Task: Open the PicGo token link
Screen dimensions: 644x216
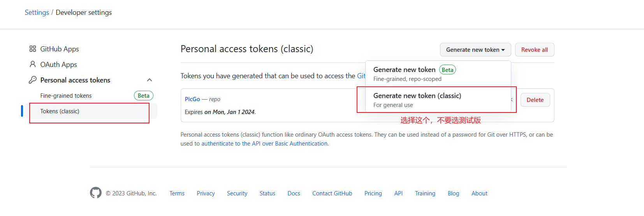Action: pyautogui.click(x=192, y=99)
